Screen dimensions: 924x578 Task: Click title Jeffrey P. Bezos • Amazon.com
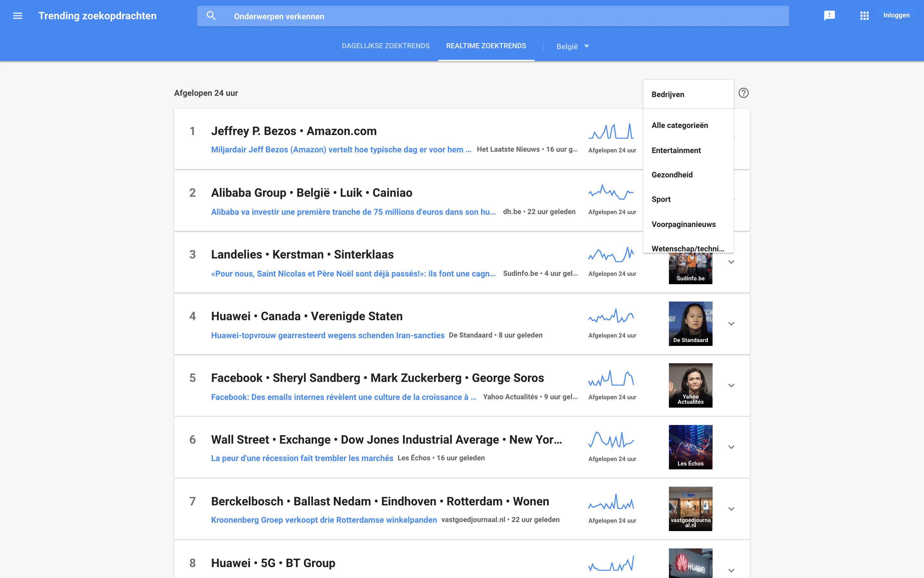(294, 131)
